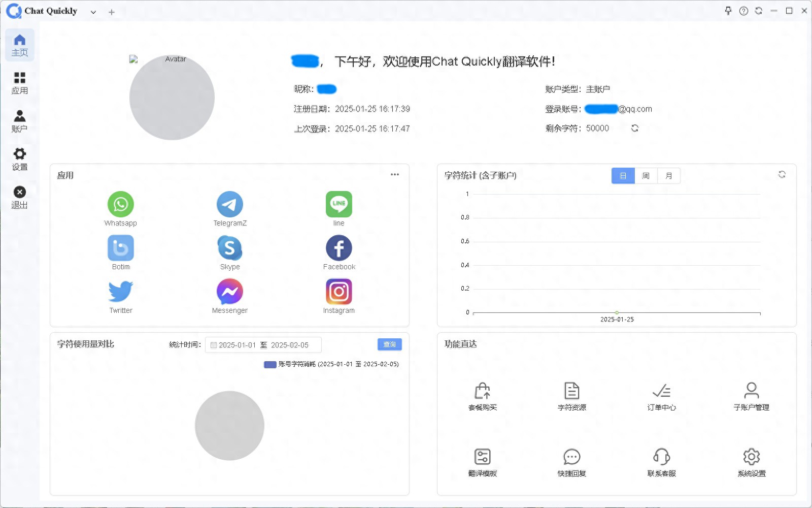Launch Skype from the apps panel
This screenshot has width=812, height=508.
point(230,248)
